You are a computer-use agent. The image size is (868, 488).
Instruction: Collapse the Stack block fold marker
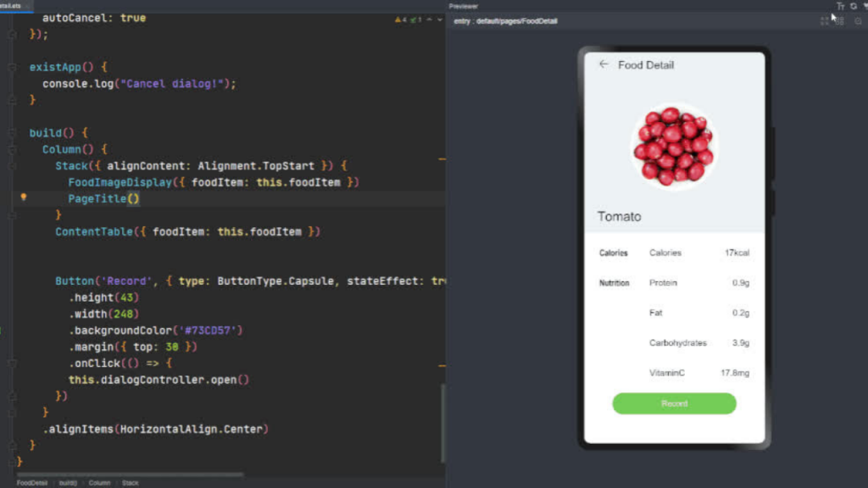12,166
